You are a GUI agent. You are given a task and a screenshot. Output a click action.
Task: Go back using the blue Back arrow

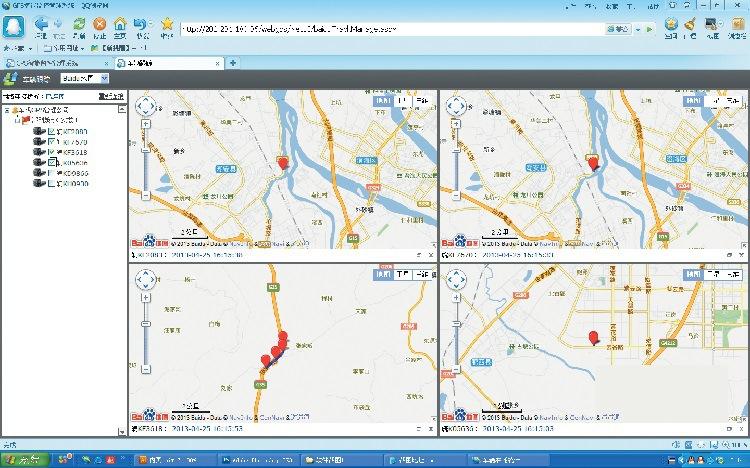click(x=42, y=24)
